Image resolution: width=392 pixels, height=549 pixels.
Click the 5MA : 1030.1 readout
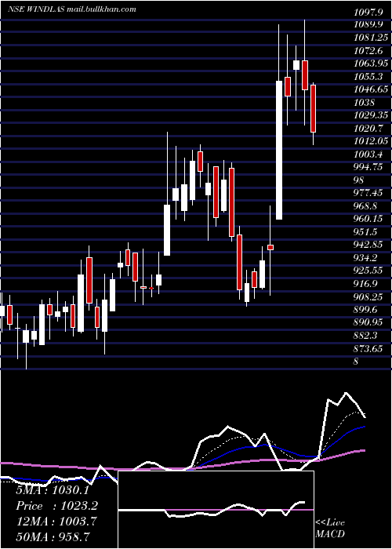click(x=53, y=490)
